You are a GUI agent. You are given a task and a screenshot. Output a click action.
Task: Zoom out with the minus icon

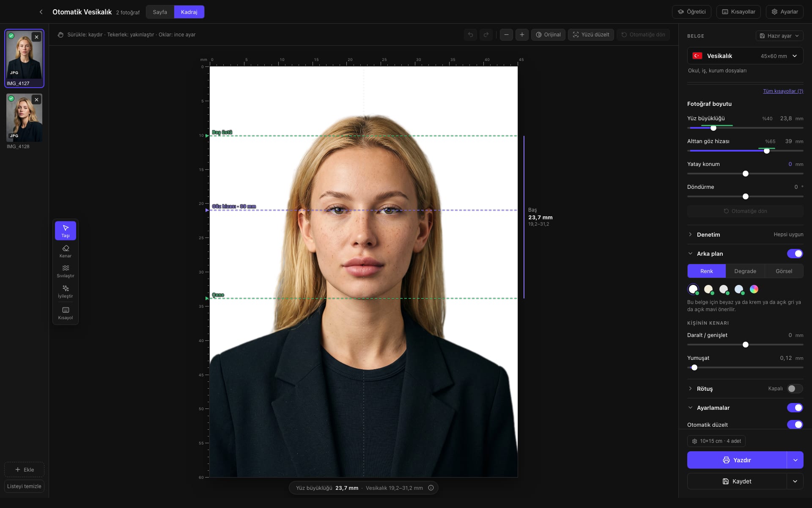pyautogui.click(x=506, y=35)
